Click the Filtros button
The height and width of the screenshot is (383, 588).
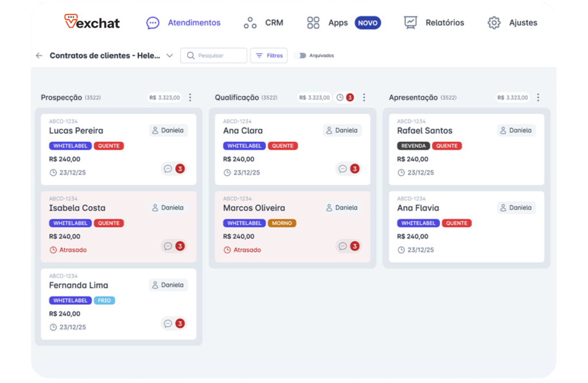point(269,56)
